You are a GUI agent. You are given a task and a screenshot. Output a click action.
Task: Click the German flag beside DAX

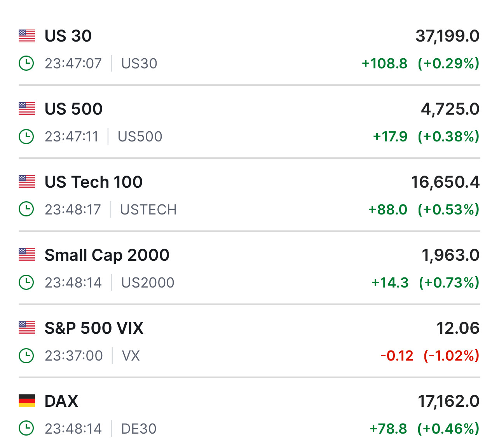click(27, 401)
